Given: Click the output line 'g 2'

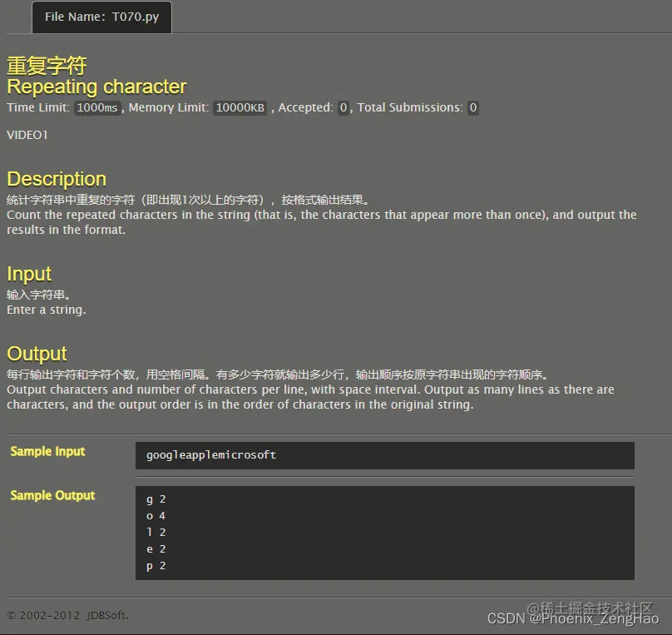Looking at the screenshot, I should (x=156, y=499).
